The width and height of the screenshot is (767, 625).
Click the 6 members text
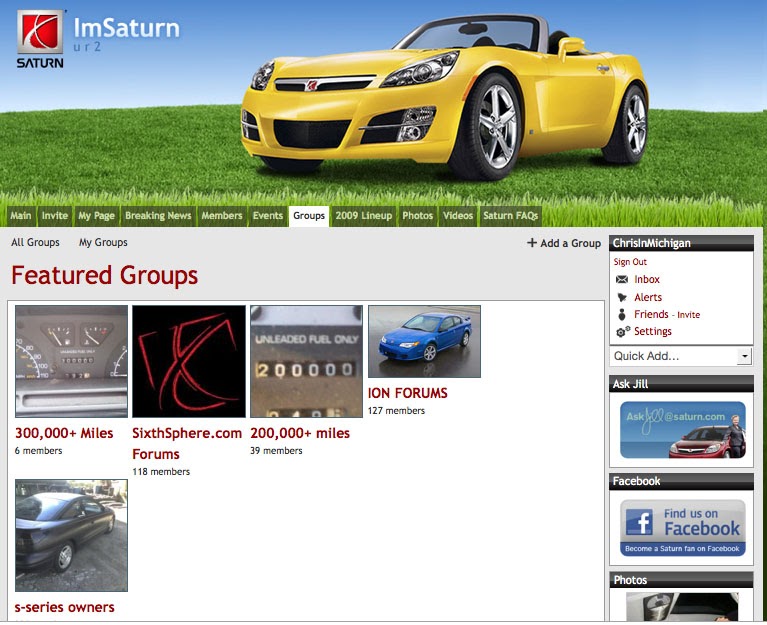tap(38, 451)
